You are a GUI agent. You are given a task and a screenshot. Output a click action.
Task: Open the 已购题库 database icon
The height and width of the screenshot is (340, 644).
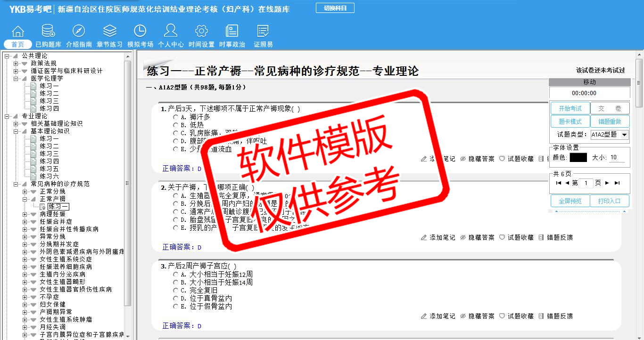coord(48,32)
